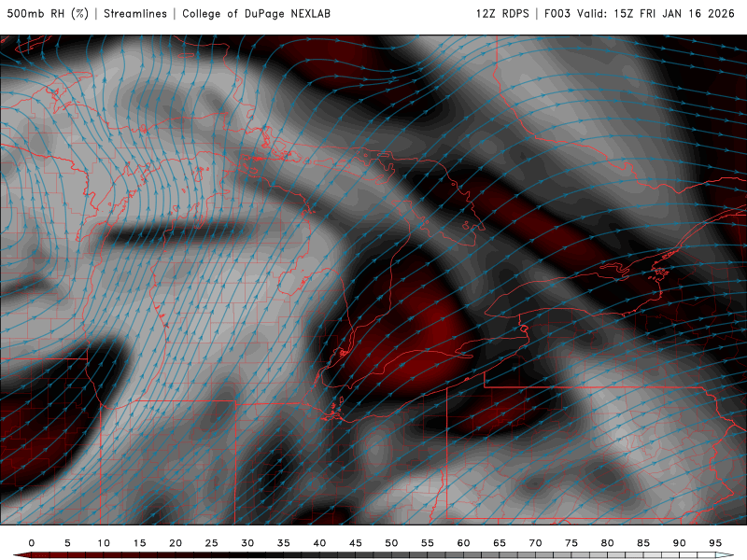This screenshot has width=747, height=560.
Task: Click the dark red arrow tip starting the colorbar
Action: (x=21, y=555)
